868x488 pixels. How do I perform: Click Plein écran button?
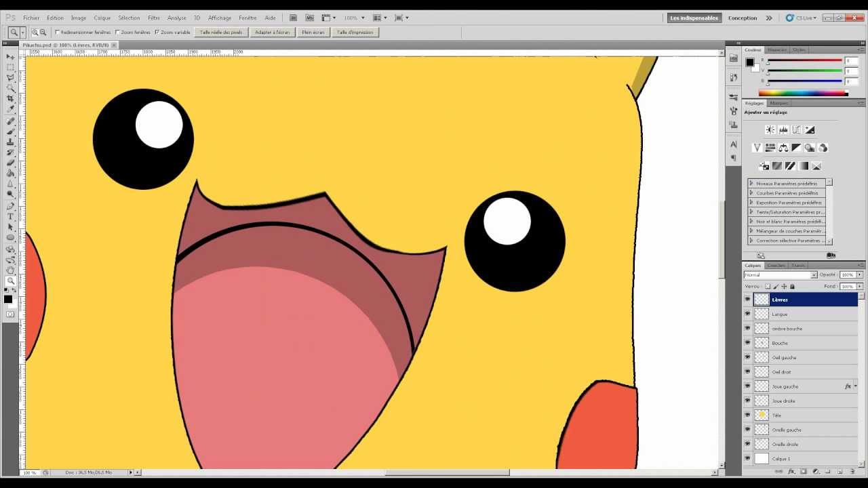(313, 32)
